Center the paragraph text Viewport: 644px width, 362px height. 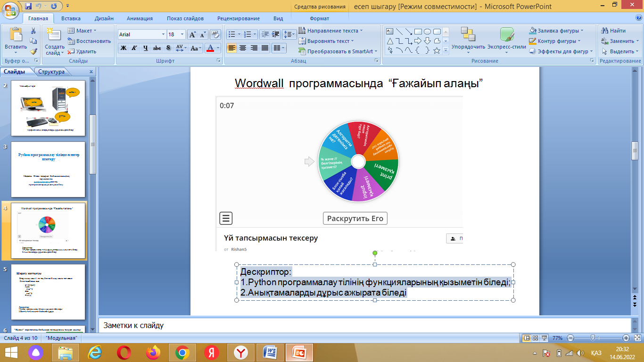click(x=243, y=48)
